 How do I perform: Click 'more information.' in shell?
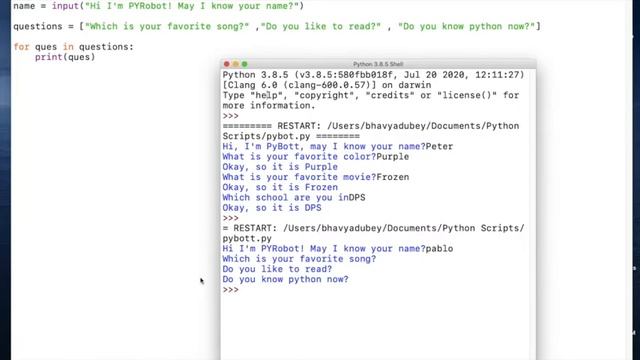pos(269,106)
